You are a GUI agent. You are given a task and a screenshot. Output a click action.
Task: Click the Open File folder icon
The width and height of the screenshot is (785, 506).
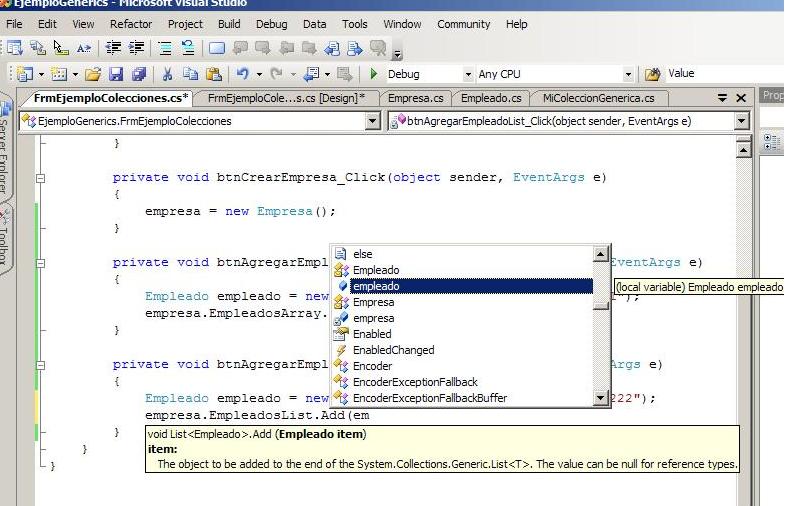[x=93, y=74]
